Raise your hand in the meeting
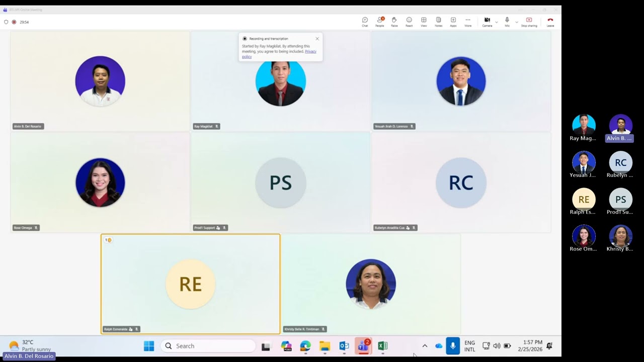This screenshot has height=362, width=644. click(x=394, y=22)
